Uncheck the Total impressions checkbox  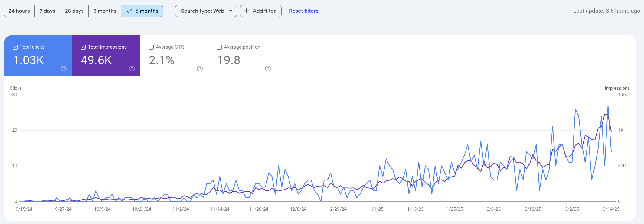pyautogui.click(x=83, y=47)
